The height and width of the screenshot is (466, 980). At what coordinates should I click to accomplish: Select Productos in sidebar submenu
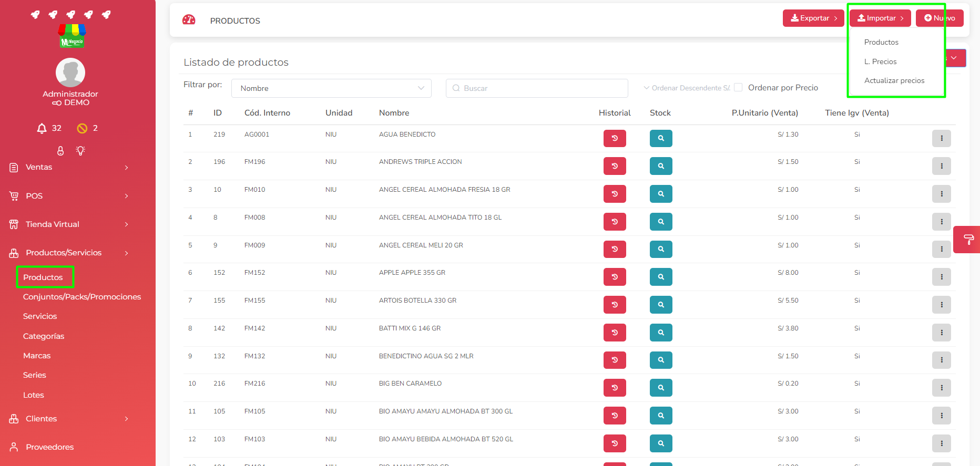tap(43, 277)
